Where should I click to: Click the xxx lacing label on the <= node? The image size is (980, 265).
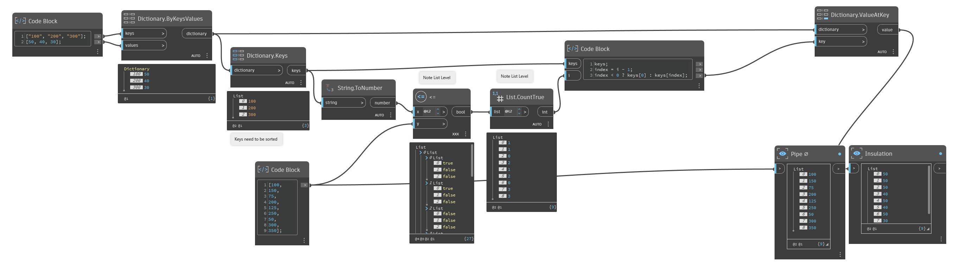point(456,134)
